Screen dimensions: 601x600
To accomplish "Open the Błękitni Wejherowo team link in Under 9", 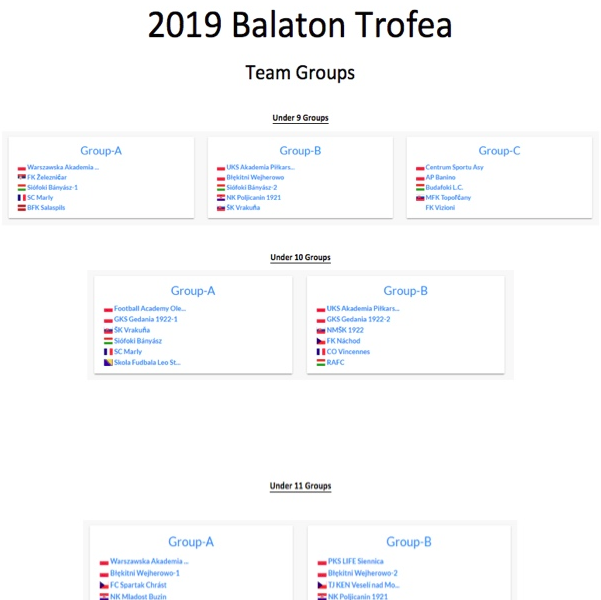I will (x=255, y=177).
